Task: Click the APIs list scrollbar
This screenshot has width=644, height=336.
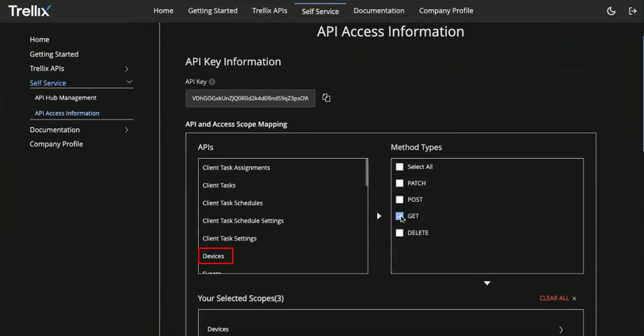Action: coord(366,172)
